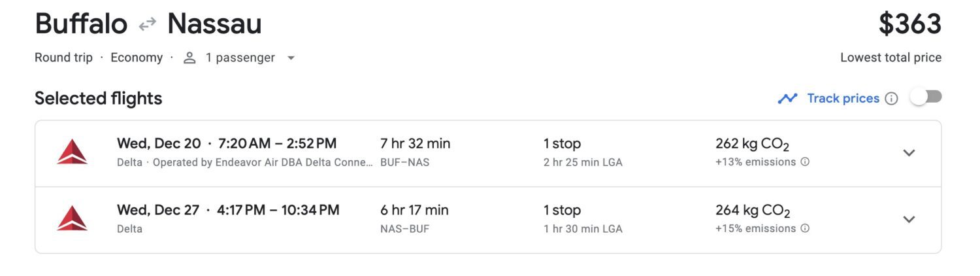
Task: Enable the Track prices switch
Action: [926, 97]
